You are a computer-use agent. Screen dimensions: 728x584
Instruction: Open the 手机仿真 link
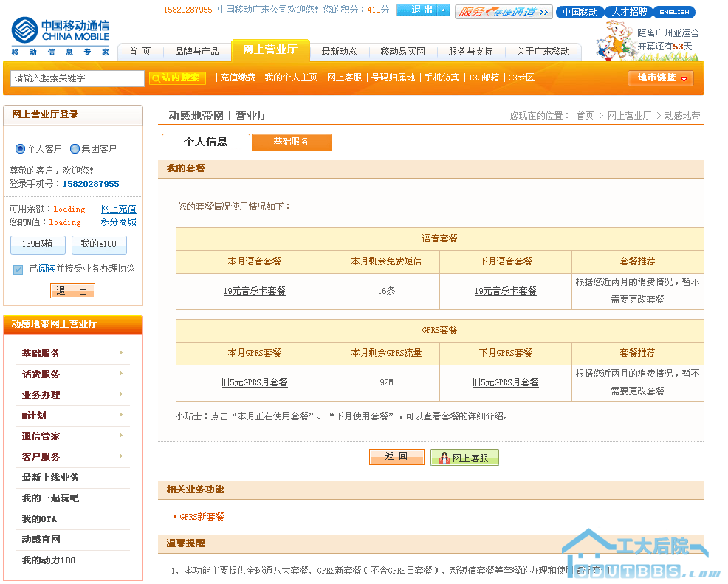(x=442, y=78)
